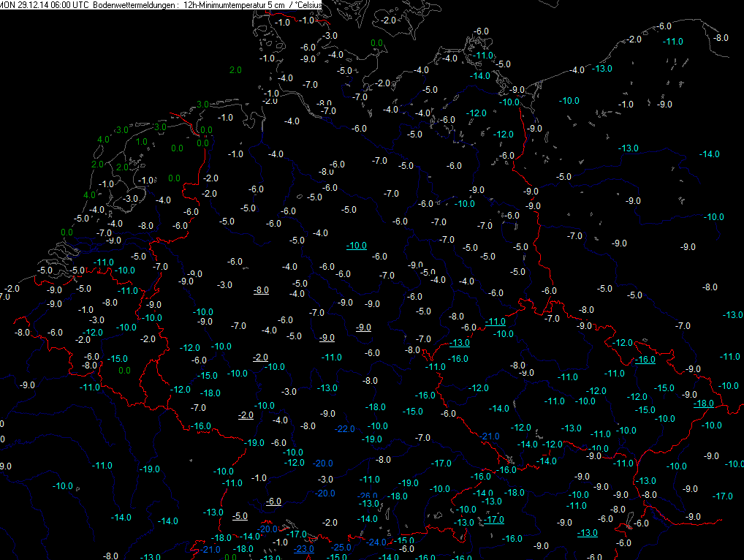Select the underlined -18.0 reading
Viewport: 744px width, 560px height.
703,404
